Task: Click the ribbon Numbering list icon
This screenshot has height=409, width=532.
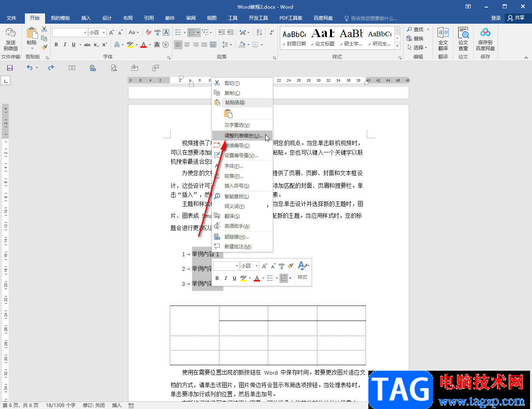Action: [x=192, y=32]
